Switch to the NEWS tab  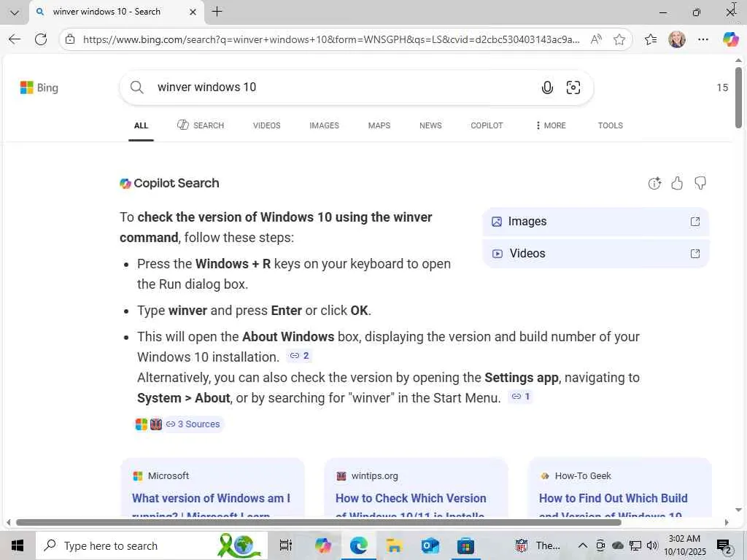(x=430, y=125)
